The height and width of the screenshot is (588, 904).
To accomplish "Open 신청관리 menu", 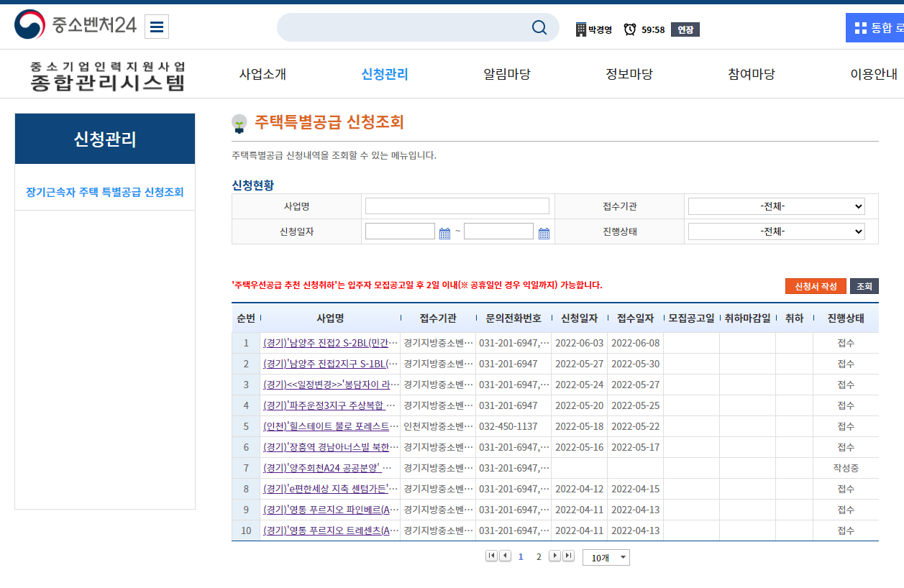I will tap(385, 74).
